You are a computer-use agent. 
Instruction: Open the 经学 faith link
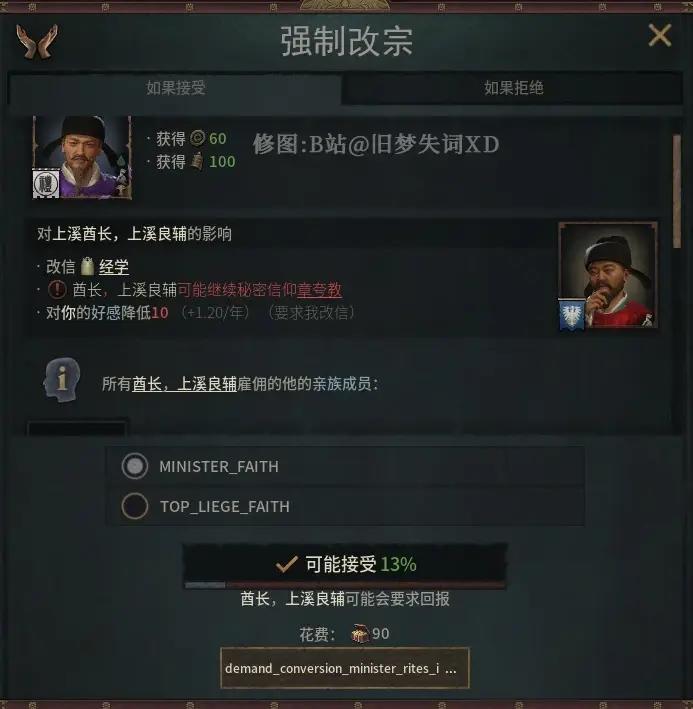tap(114, 267)
